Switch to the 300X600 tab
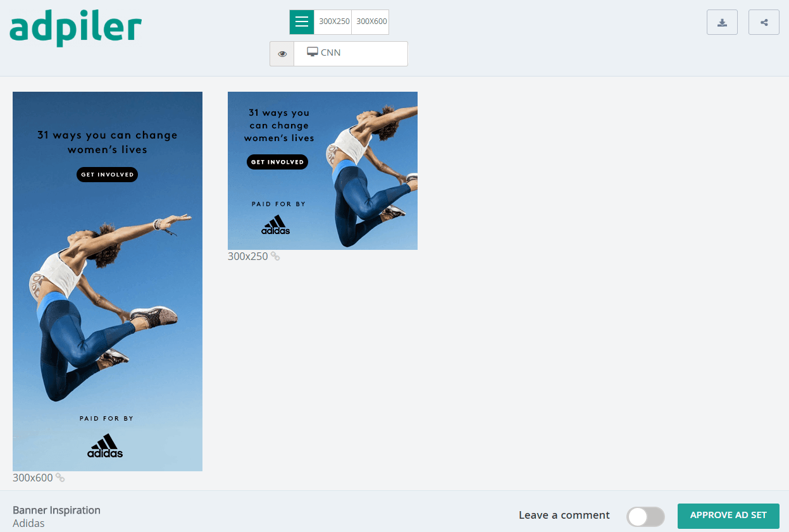 pyautogui.click(x=371, y=22)
